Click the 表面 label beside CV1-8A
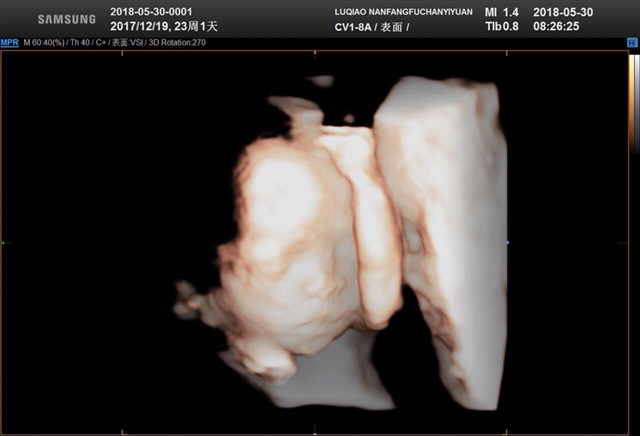640x436 pixels. (390, 24)
